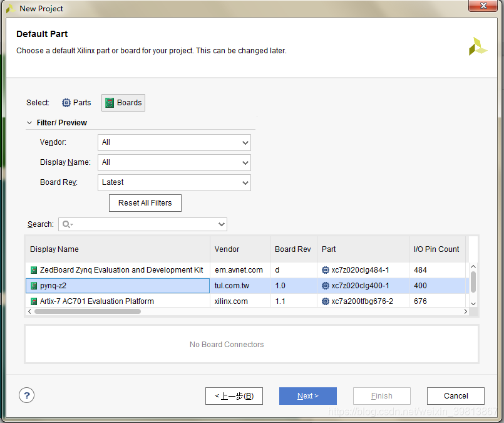Image resolution: width=504 pixels, height=423 pixels.
Task: Click the Finish button
Action: [382, 396]
